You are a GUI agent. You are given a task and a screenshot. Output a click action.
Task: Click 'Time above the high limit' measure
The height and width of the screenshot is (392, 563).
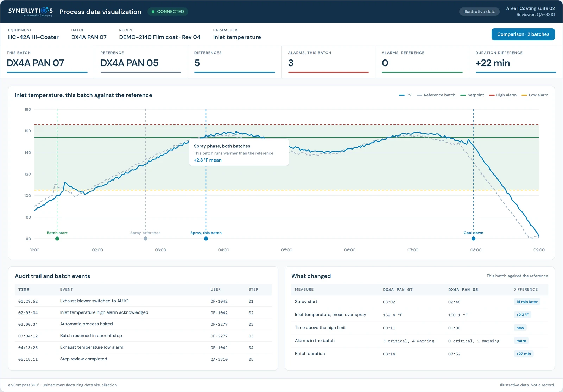320,328
